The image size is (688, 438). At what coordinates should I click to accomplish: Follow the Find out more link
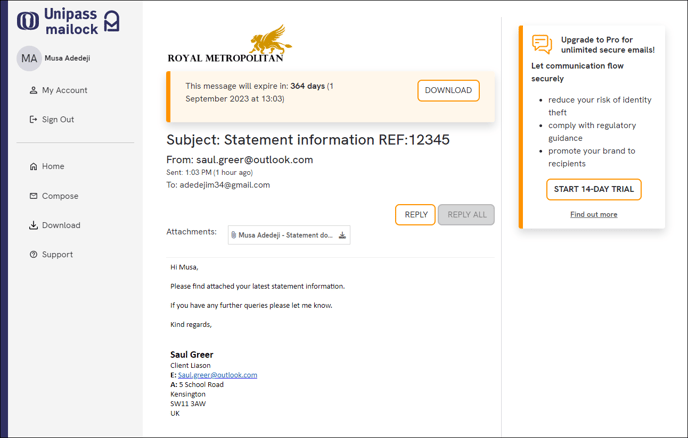click(594, 215)
